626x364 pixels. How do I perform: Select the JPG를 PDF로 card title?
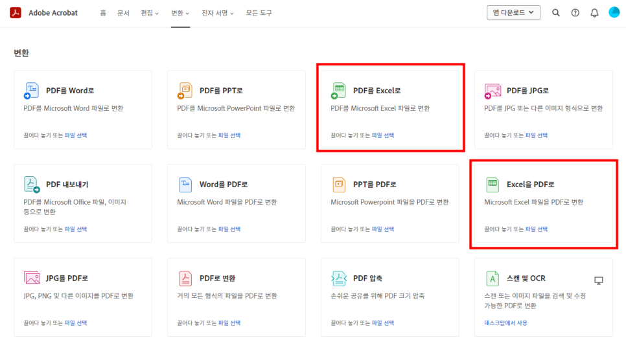67,279
